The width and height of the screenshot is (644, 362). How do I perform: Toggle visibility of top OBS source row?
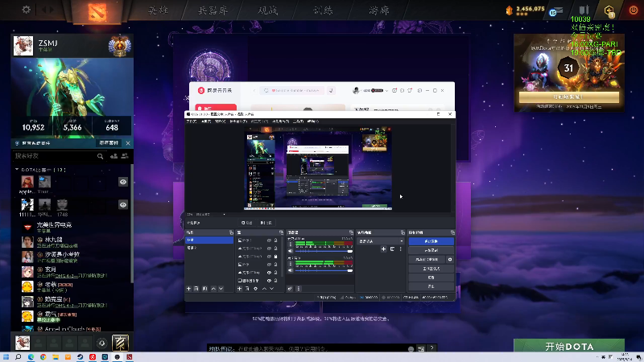(x=270, y=241)
